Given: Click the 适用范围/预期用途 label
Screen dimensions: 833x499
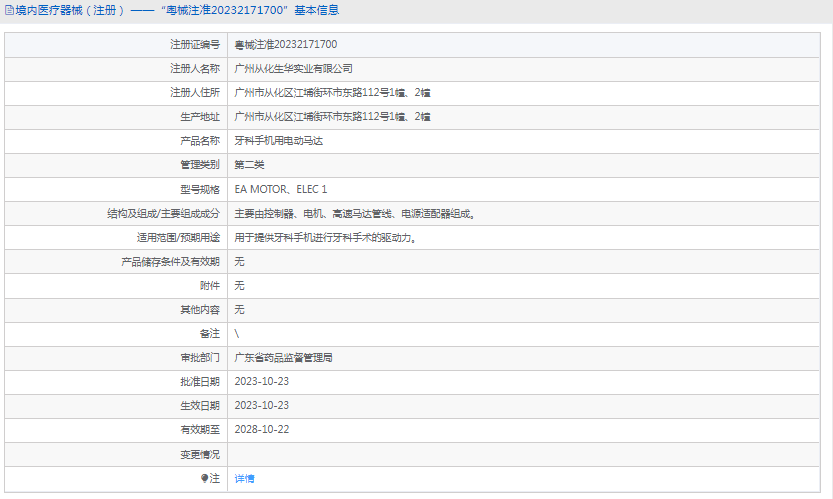Looking at the screenshot, I should (x=178, y=238).
